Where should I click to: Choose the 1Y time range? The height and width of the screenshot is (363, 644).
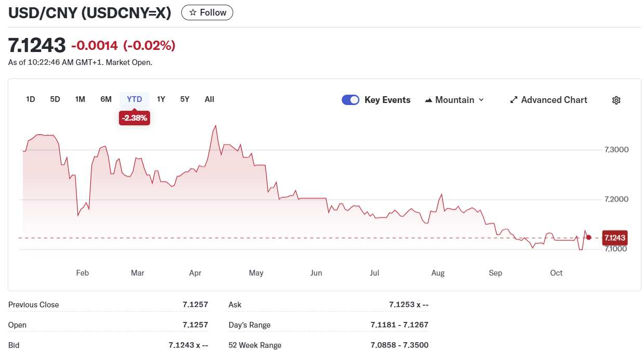pos(161,99)
